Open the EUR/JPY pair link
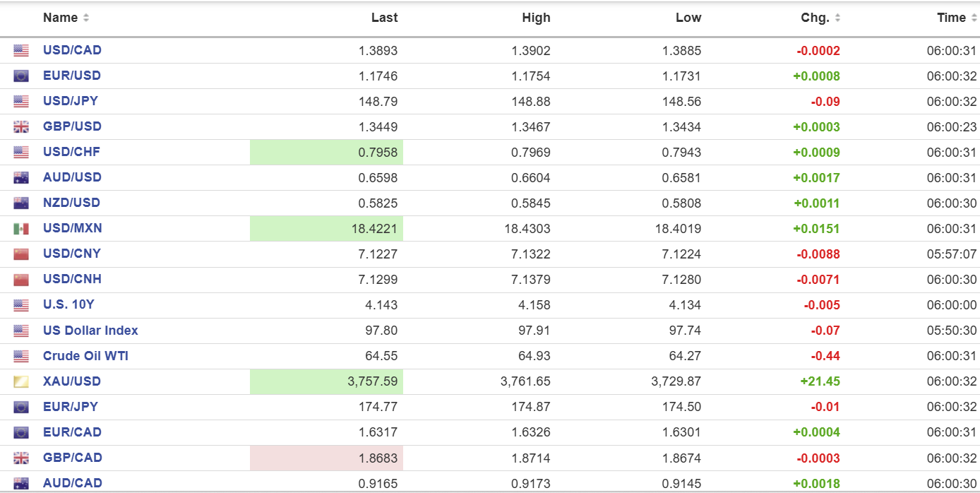The width and height of the screenshot is (980, 493). [71, 407]
